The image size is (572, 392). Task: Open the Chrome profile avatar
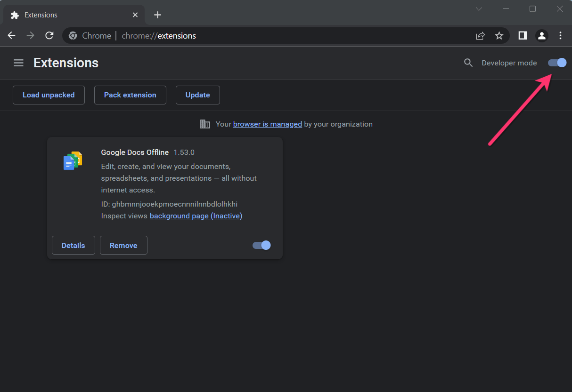pos(541,35)
